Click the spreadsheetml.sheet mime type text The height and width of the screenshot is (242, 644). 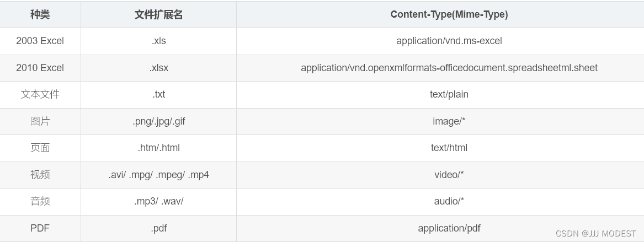[449, 68]
